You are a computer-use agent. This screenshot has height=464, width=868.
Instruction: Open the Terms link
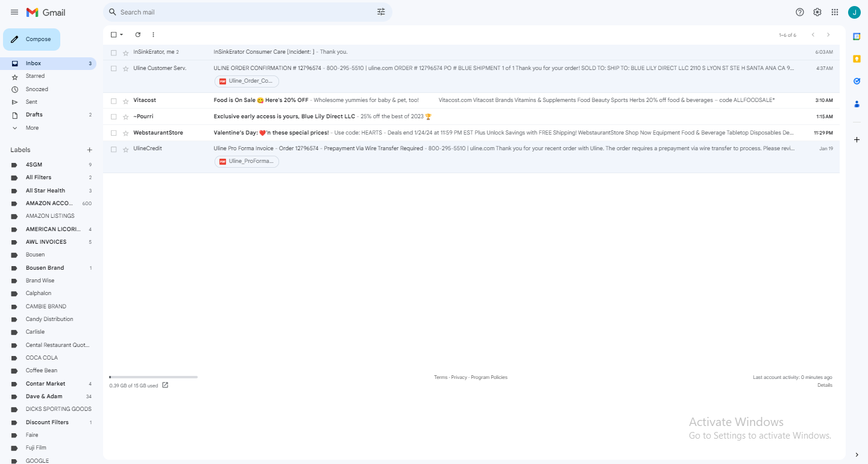[x=441, y=378]
